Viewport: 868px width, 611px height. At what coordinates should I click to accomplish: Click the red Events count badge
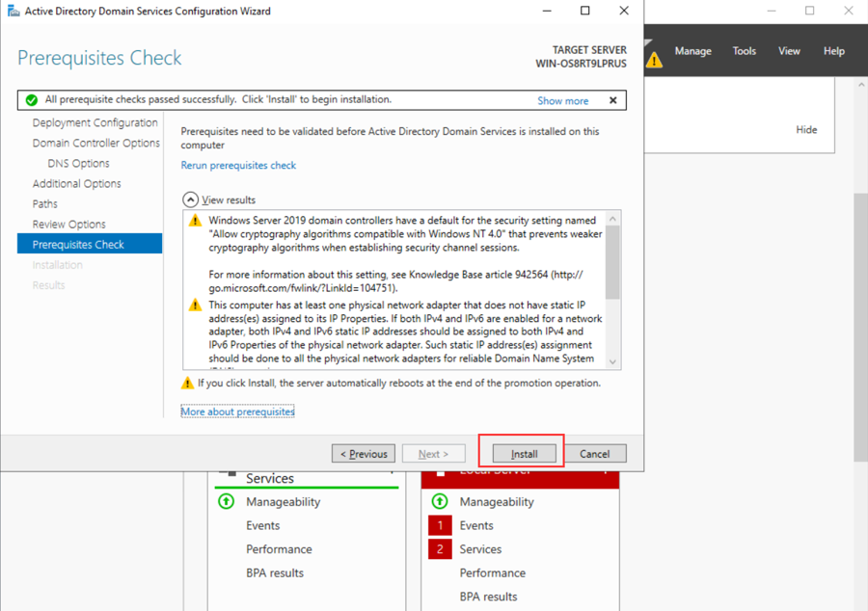coord(440,526)
